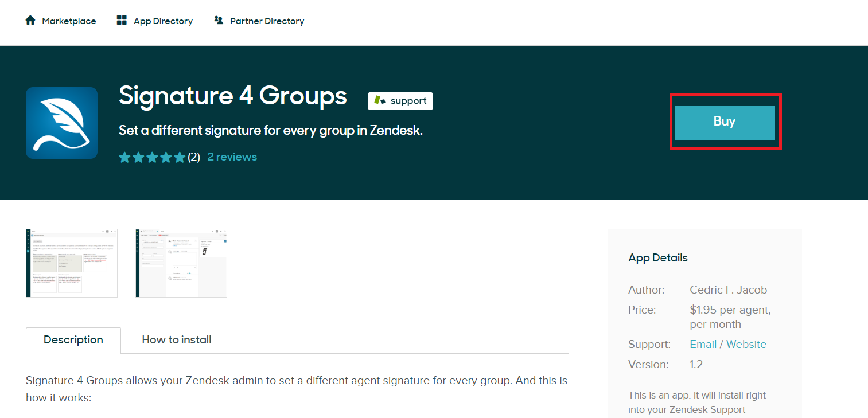Click the Signature 4 Groups title heading
This screenshot has width=868, height=418.
pyautogui.click(x=233, y=96)
